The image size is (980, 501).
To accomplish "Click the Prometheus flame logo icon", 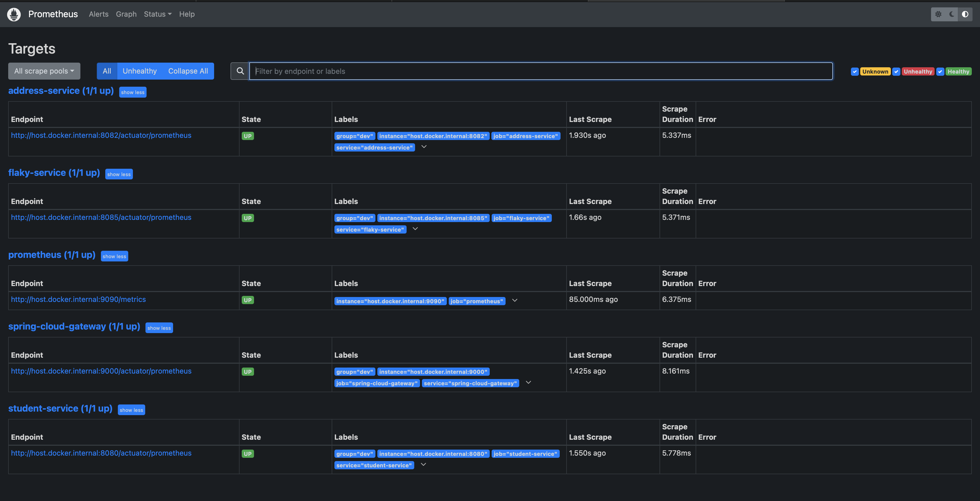I will (14, 14).
